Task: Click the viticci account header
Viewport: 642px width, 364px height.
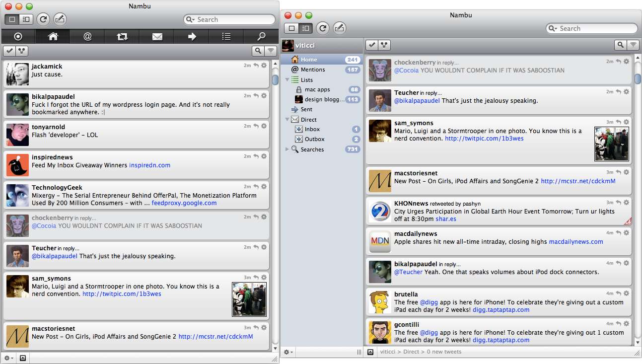Action: [x=322, y=45]
